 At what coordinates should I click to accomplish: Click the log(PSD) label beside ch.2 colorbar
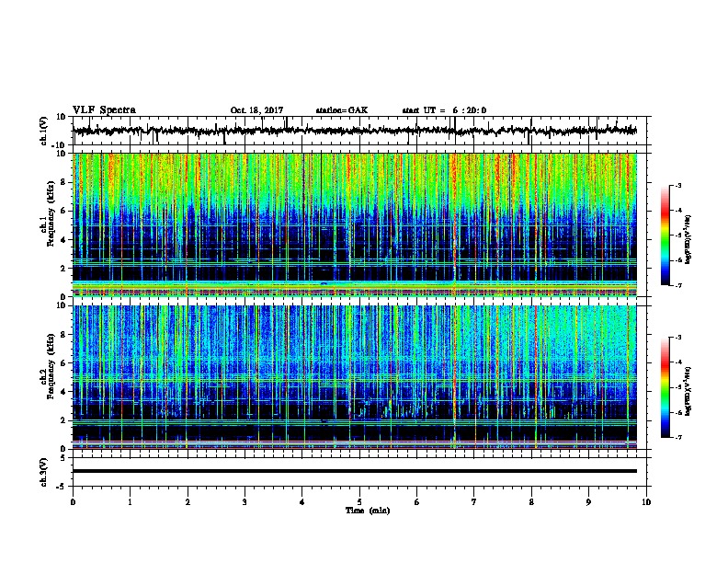click(688, 391)
